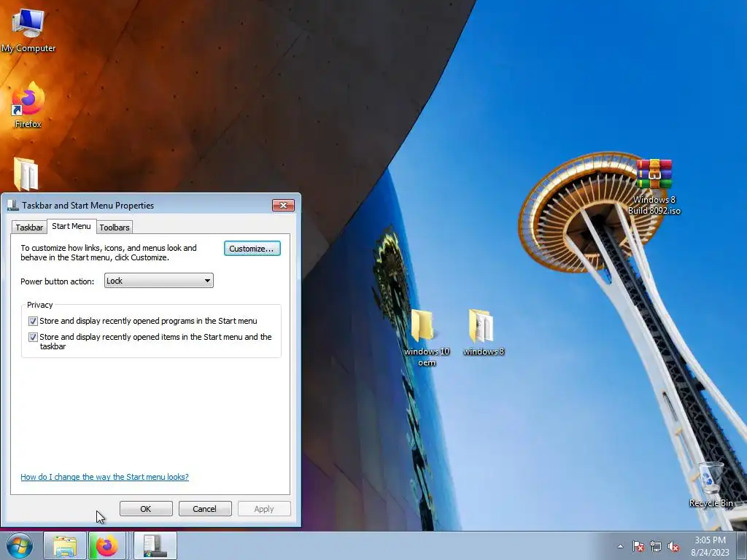Switch to the Toolbars tab
This screenshot has width=747, height=560.
point(115,227)
